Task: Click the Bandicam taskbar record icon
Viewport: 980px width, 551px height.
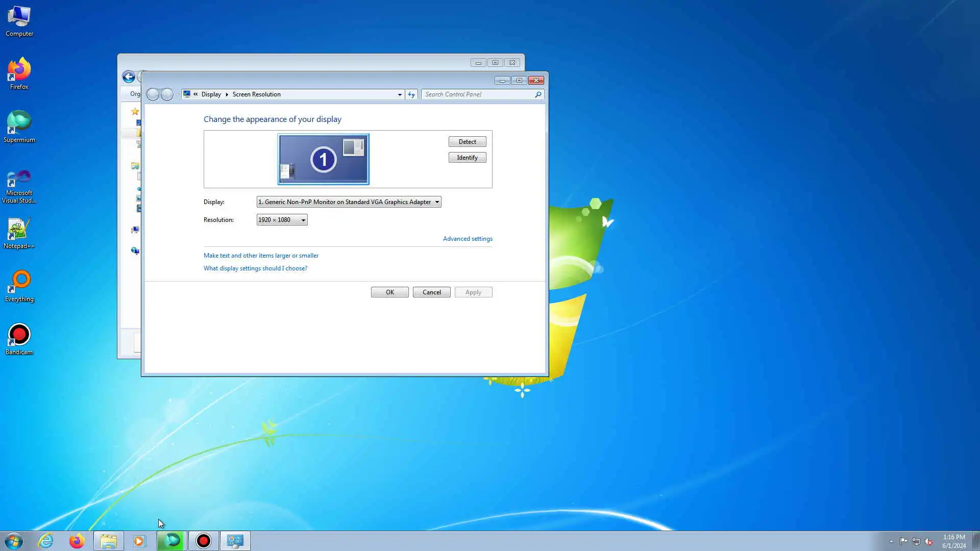Action: click(x=204, y=541)
